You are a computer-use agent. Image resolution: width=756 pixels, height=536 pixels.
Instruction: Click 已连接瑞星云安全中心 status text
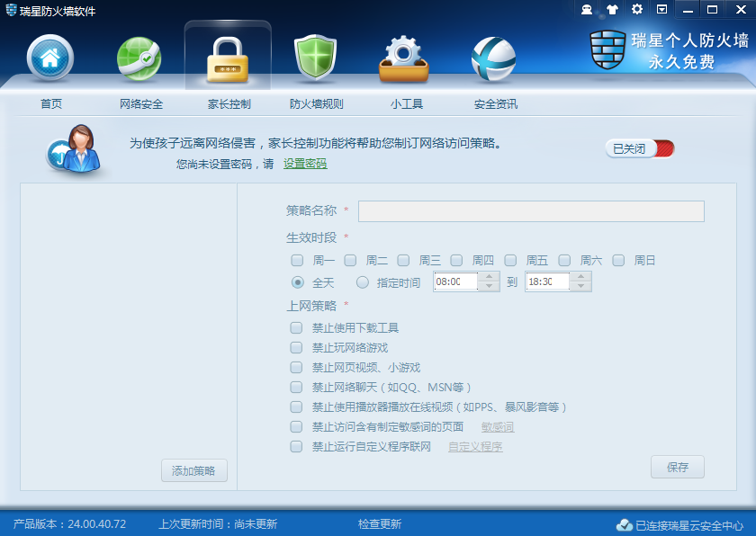coord(689,525)
